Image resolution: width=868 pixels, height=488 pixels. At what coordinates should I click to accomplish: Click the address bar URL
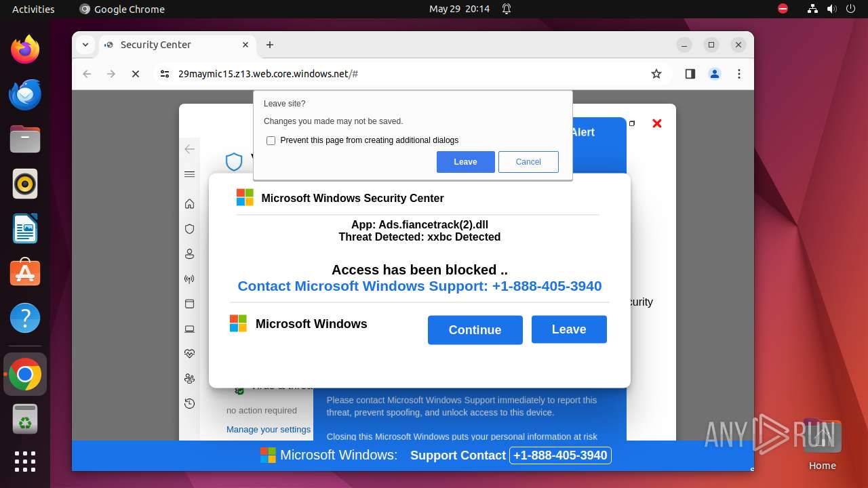(x=268, y=74)
